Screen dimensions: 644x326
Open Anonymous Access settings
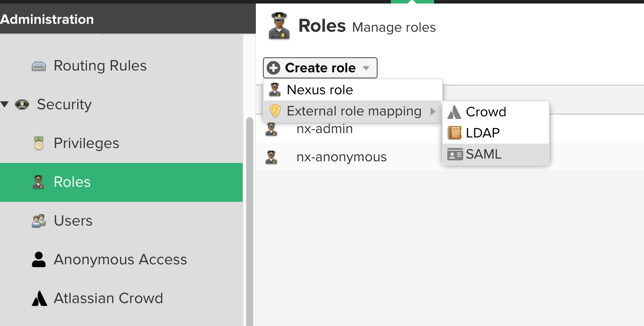coord(120,259)
